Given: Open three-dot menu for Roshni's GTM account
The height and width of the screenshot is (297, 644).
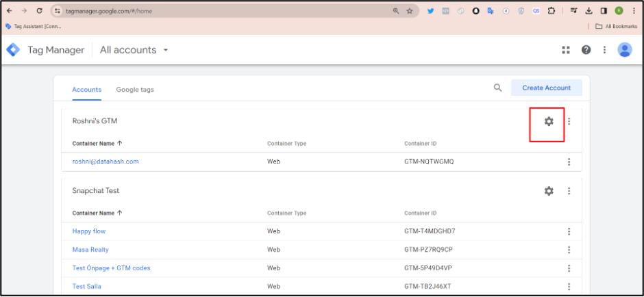Looking at the screenshot, I should tap(569, 121).
